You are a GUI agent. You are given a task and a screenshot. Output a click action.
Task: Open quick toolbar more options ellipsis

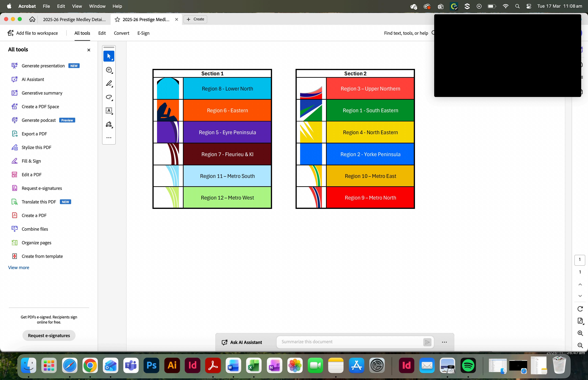109,138
